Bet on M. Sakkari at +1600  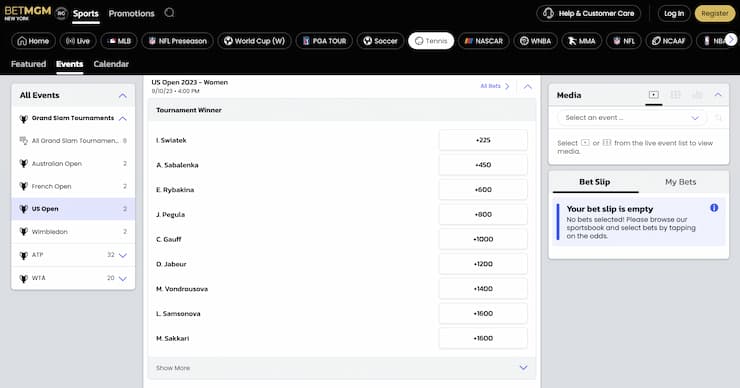tap(483, 338)
